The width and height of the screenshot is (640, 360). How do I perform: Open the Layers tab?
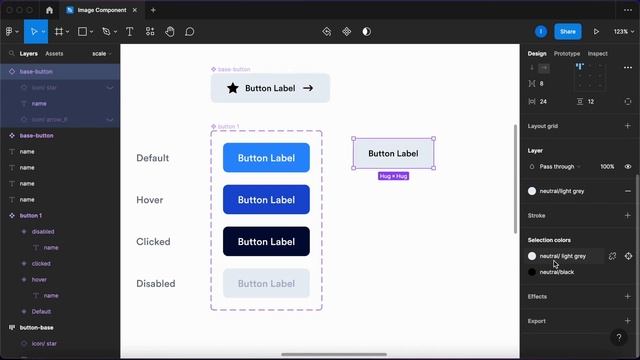coord(29,53)
